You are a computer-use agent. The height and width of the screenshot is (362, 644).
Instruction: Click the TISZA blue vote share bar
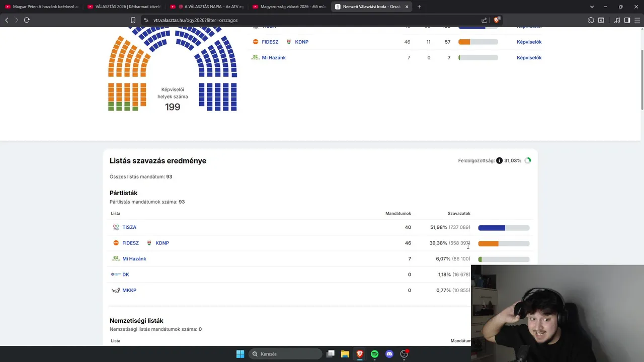coord(504,228)
